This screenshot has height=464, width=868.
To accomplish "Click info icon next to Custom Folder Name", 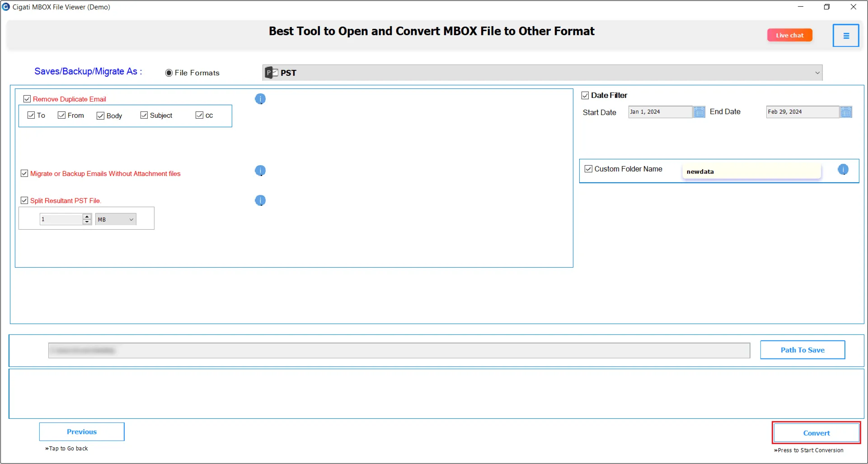I will (x=843, y=169).
